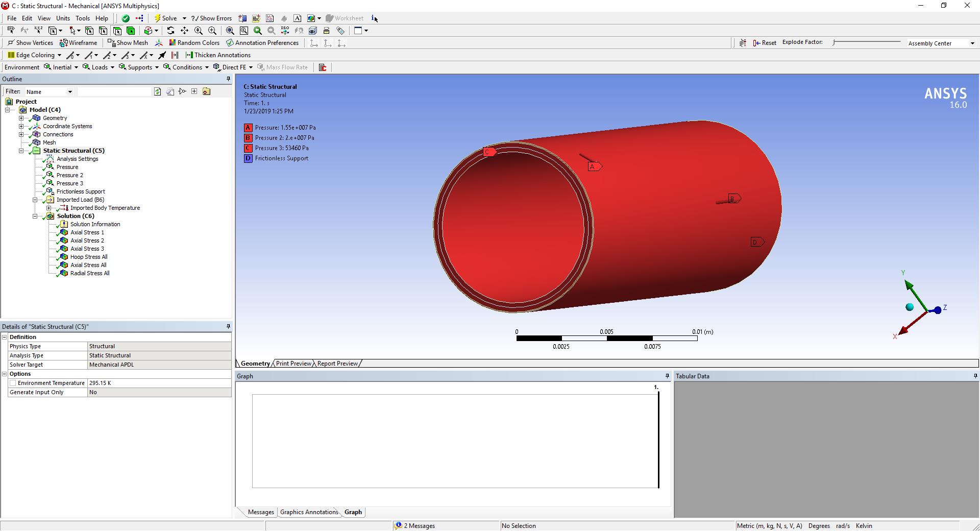This screenshot has width=980, height=531.
Task: Open the Units menu
Action: [63, 18]
